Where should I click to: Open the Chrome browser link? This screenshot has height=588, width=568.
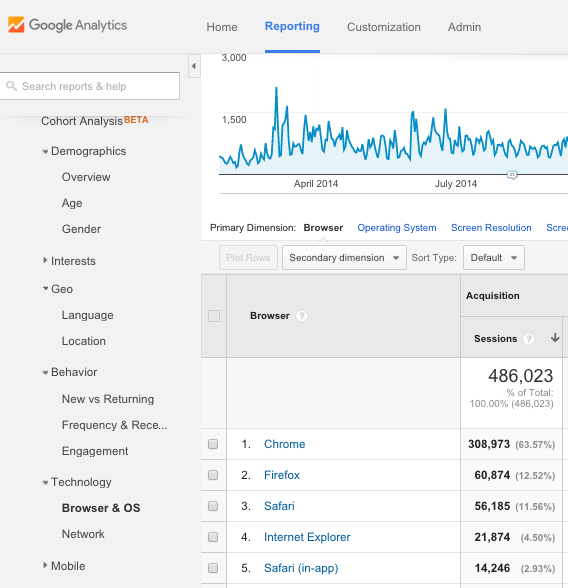point(285,444)
